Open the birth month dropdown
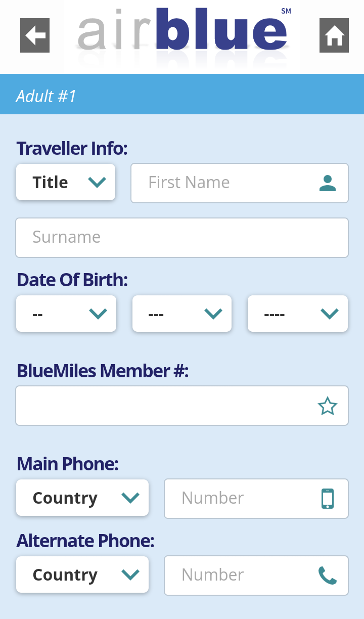 tap(182, 314)
